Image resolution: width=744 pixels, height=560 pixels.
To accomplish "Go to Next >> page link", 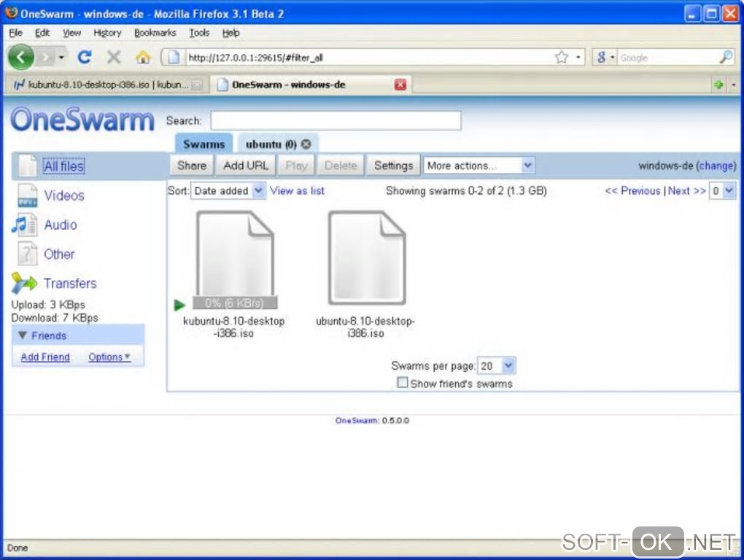I will click(x=686, y=190).
